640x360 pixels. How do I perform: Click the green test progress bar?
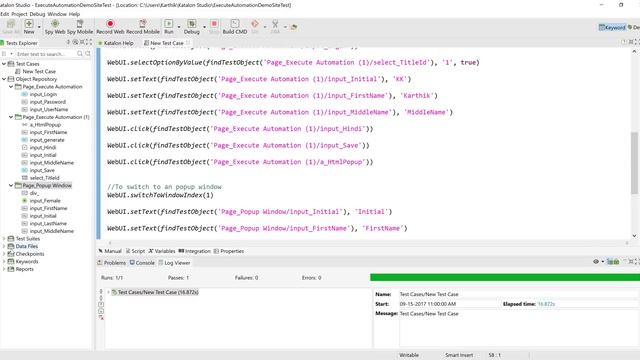coord(505,277)
